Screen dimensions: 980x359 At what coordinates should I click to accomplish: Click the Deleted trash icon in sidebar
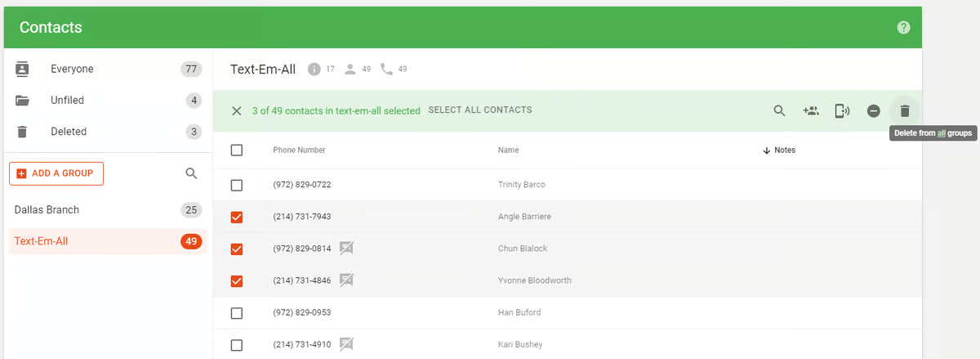[x=23, y=132]
